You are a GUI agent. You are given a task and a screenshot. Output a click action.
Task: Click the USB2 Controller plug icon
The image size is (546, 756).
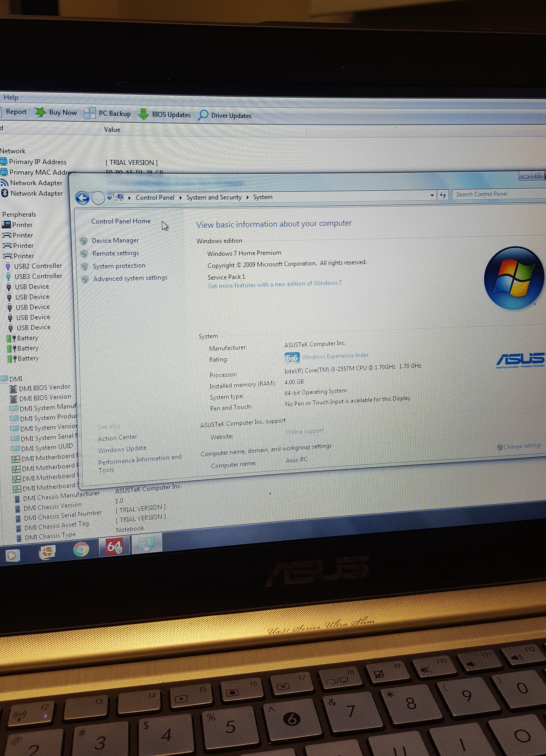pyautogui.click(x=8, y=266)
